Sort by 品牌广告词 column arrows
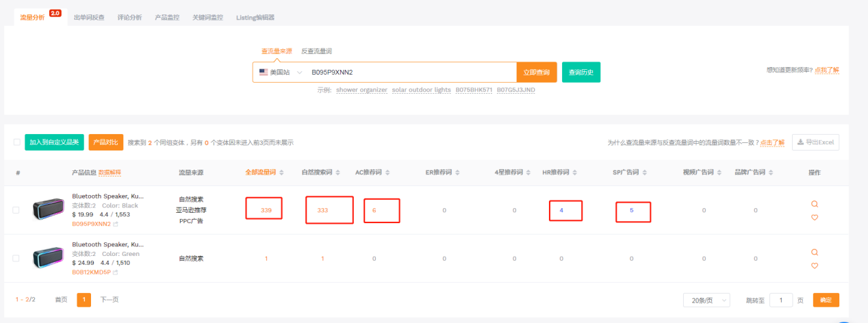Screen dimensions: 868x323 (x=771, y=172)
